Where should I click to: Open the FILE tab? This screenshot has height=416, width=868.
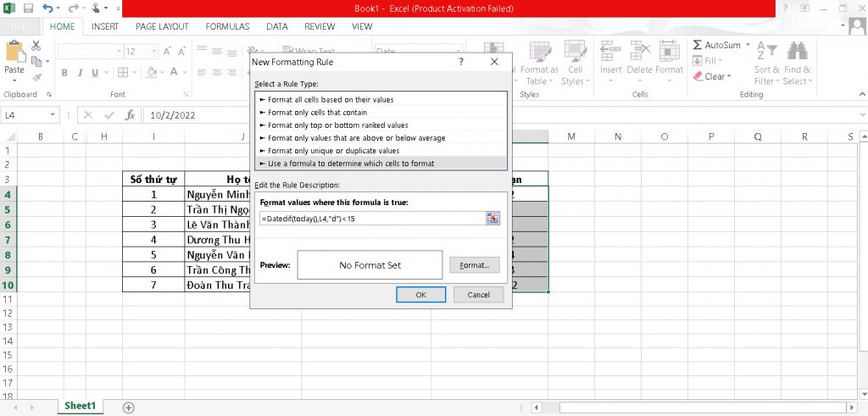tap(18, 26)
